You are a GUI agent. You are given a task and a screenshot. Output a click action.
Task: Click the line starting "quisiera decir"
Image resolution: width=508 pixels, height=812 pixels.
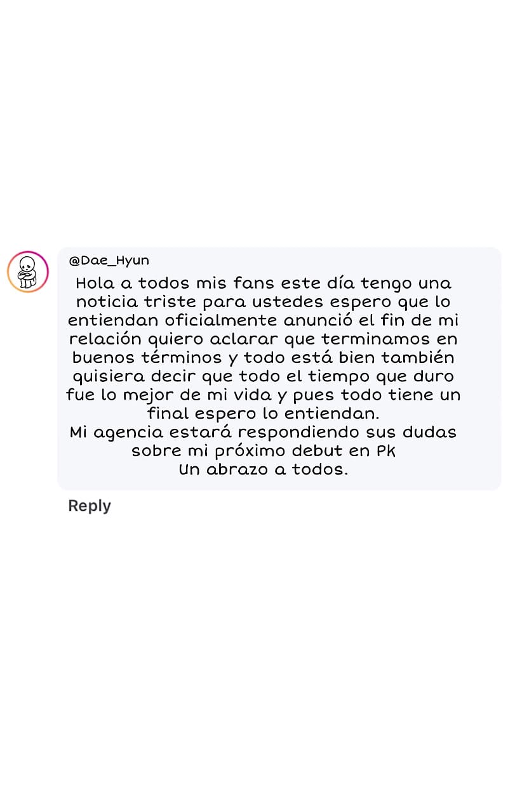point(264,377)
